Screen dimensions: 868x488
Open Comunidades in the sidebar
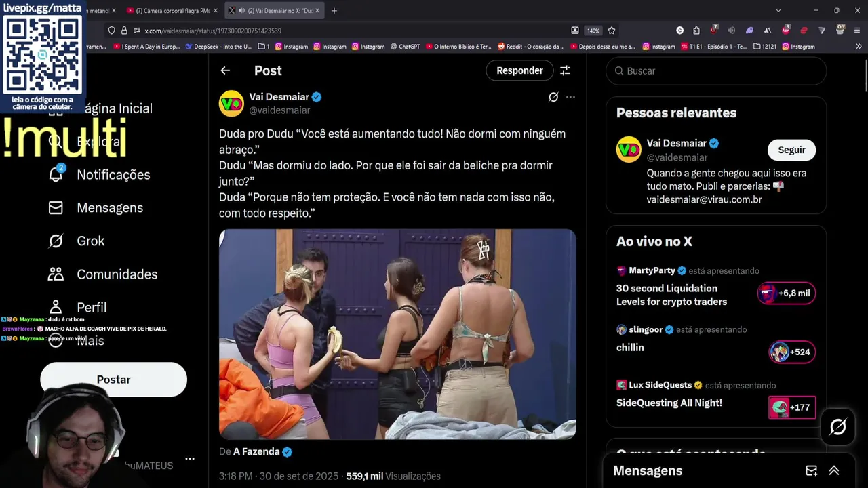pos(102,274)
